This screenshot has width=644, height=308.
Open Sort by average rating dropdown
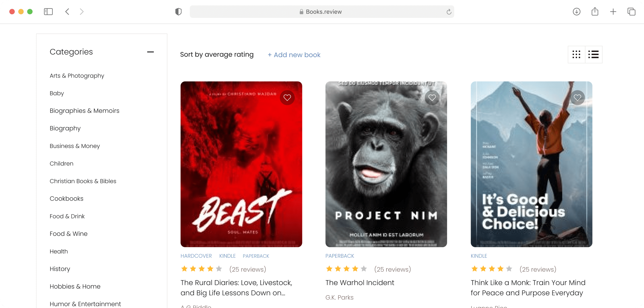click(217, 55)
